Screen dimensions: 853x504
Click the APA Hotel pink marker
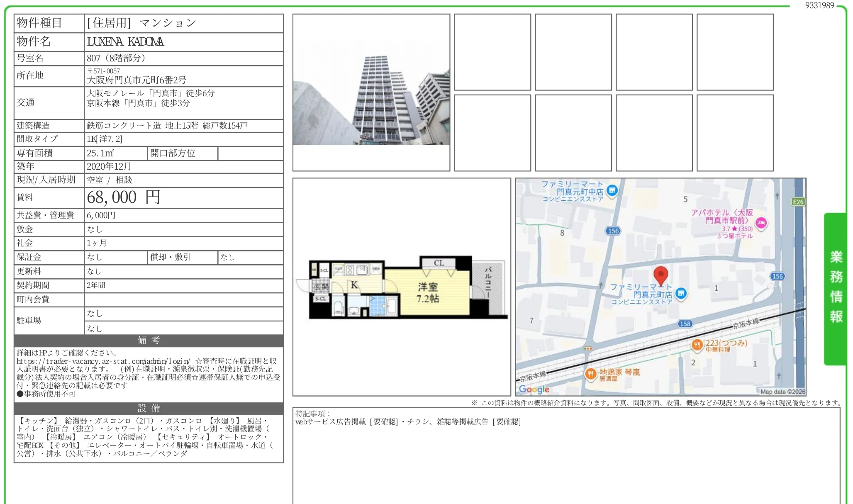coord(761,223)
